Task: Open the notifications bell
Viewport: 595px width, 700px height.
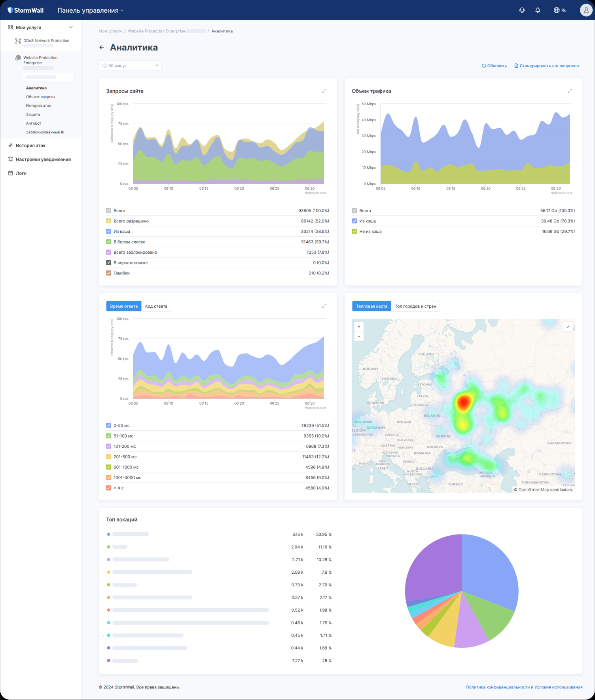Action: [538, 10]
